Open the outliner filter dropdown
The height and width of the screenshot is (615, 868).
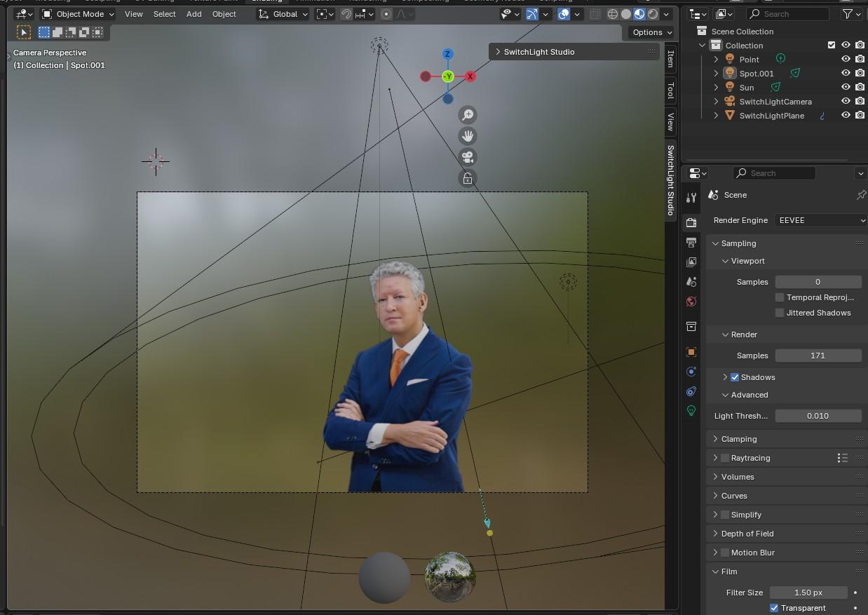852,14
